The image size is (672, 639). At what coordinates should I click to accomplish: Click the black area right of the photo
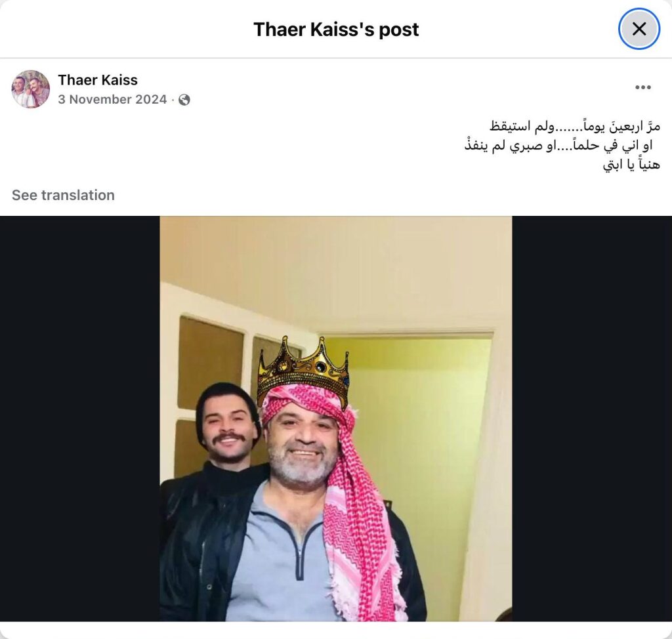pyautogui.click(x=592, y=419)
